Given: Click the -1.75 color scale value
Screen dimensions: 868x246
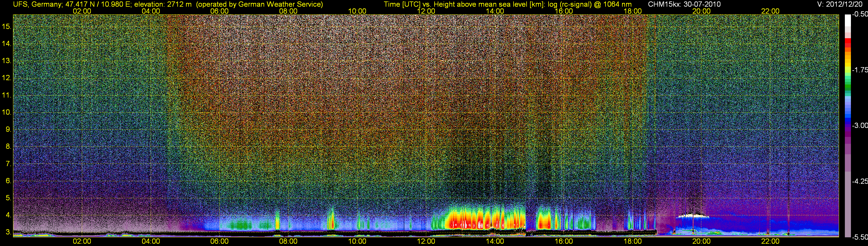Looking at the screenshot, I should point(860,70).
